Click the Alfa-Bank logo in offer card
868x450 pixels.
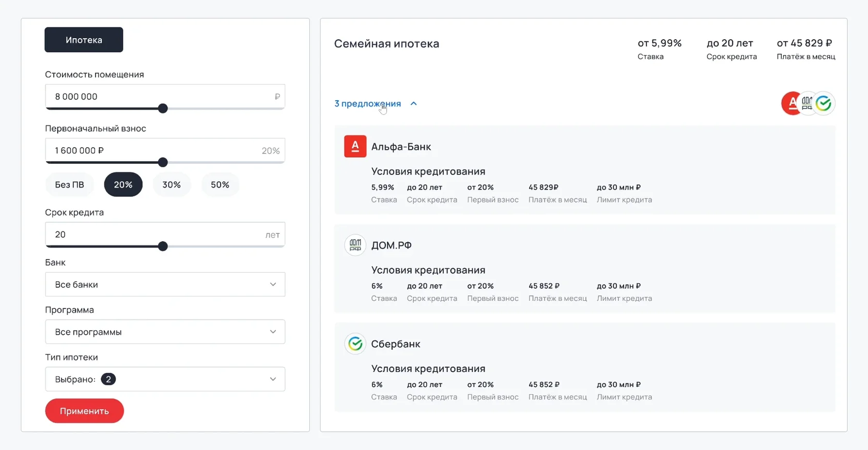coord(355,147)
